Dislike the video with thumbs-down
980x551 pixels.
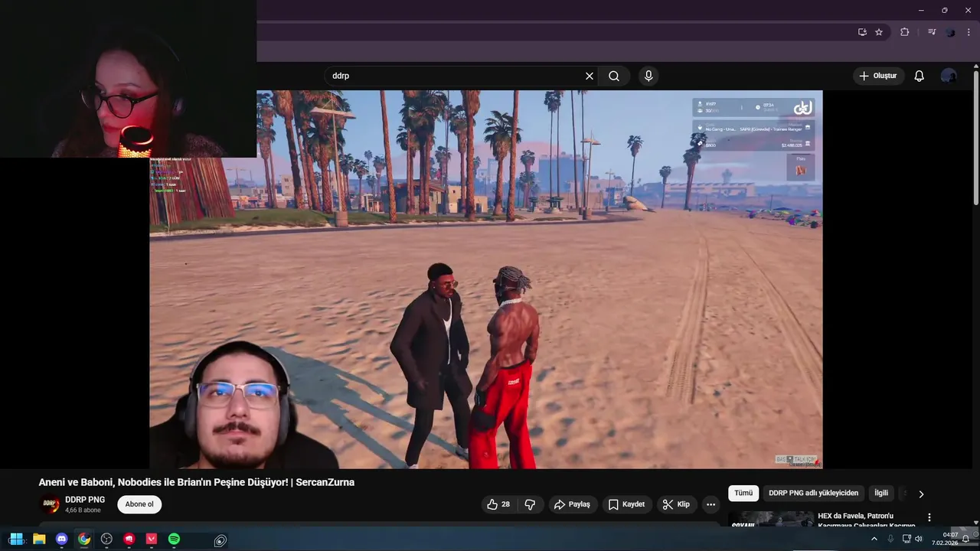pyautogui.click(x=530, y=504)
